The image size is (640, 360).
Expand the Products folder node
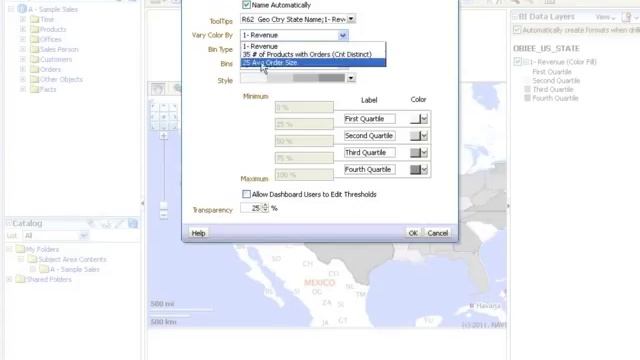tap(23, 29)
